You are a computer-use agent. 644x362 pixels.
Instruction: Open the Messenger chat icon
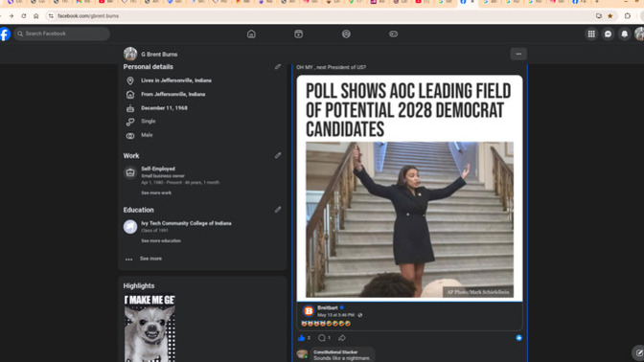(608, 34)
